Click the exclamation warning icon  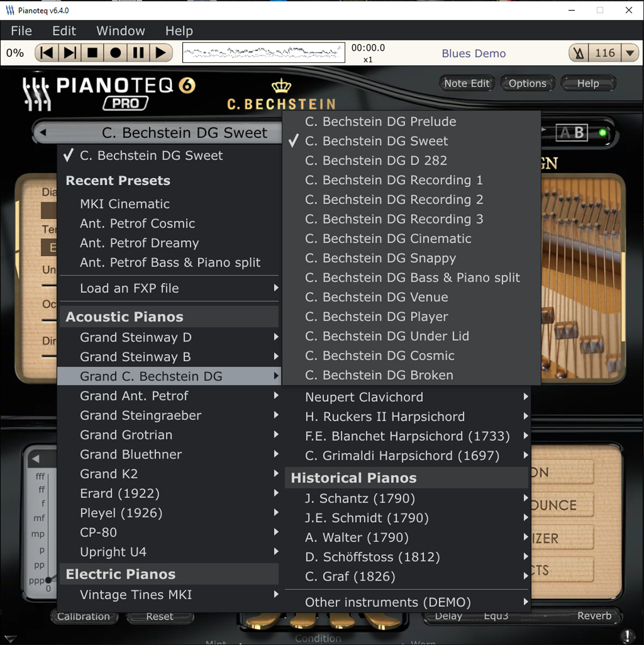coord(627,636)
